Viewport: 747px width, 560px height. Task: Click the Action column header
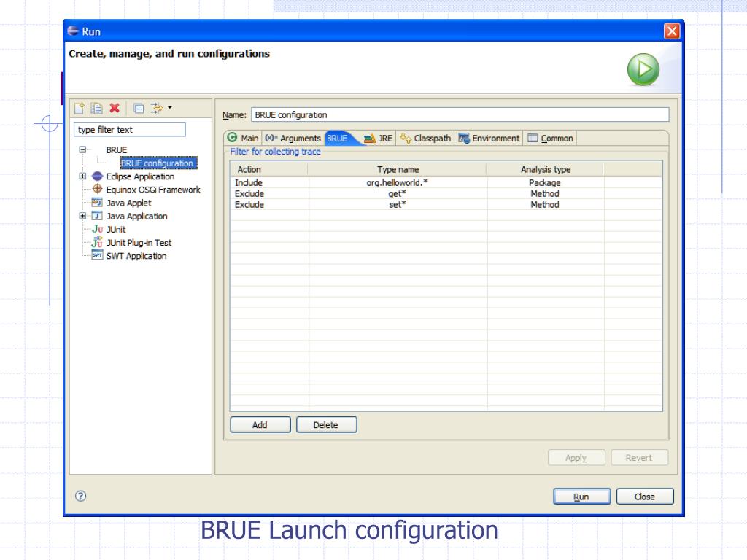269,169
